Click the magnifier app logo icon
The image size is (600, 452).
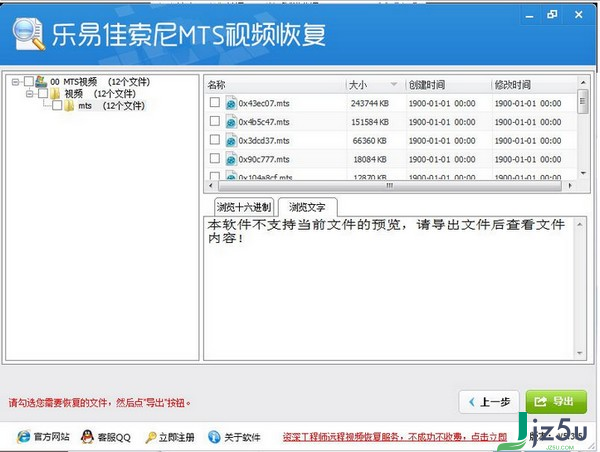[x=28, y=34]
